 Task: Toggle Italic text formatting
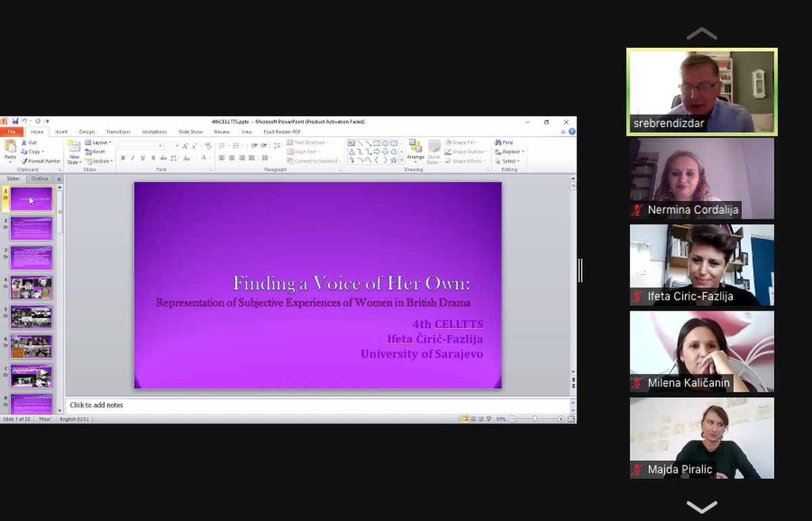pos(133,158)
